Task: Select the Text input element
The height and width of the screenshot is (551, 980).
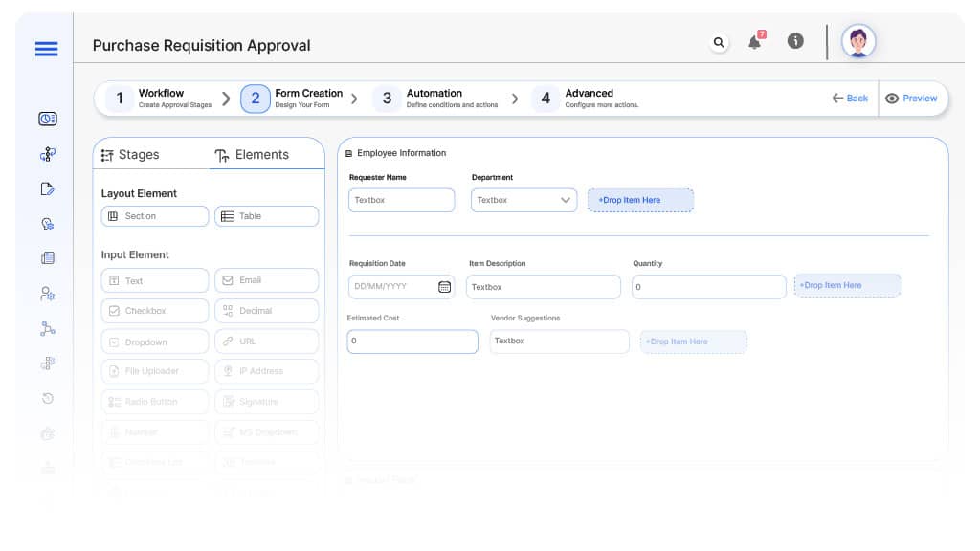Action: [154, 280]
